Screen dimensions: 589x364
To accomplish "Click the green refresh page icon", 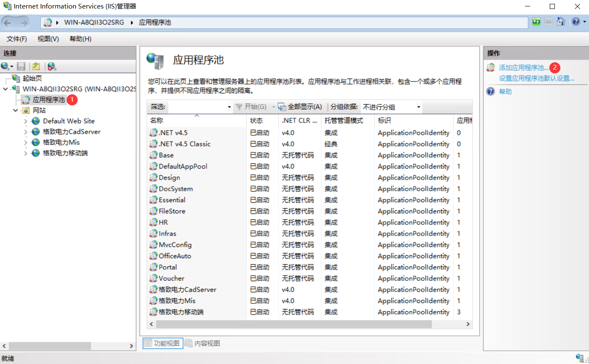I will click(x=537, y=21).
